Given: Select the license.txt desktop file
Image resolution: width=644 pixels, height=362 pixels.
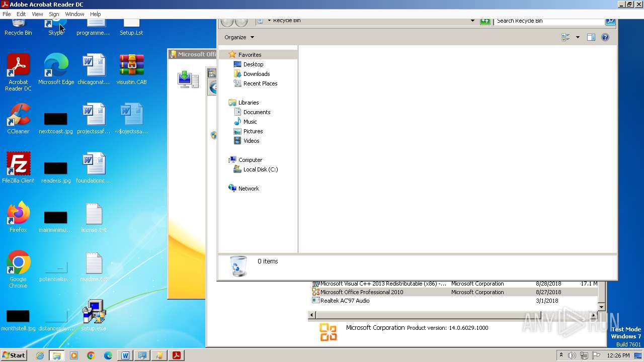Looking at the screenshot, I should (x=94, y=217).
